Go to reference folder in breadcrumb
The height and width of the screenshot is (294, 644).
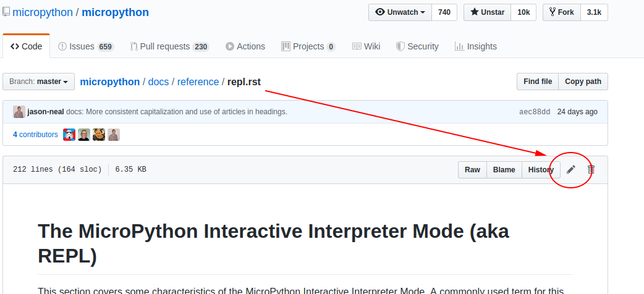[198, 82]
